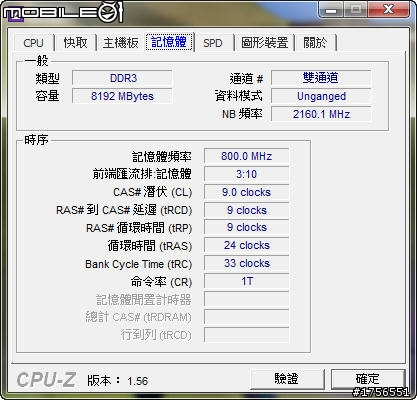
Task: Click the 循環時間 (tRAS) label
Action: pyautogui.click(x=150, y=246)
